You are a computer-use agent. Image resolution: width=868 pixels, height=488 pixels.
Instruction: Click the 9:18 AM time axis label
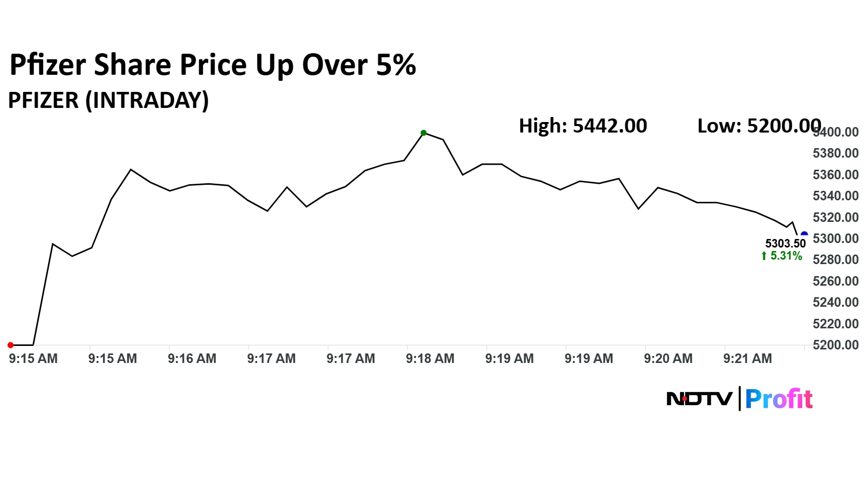[x=430, y=358]
